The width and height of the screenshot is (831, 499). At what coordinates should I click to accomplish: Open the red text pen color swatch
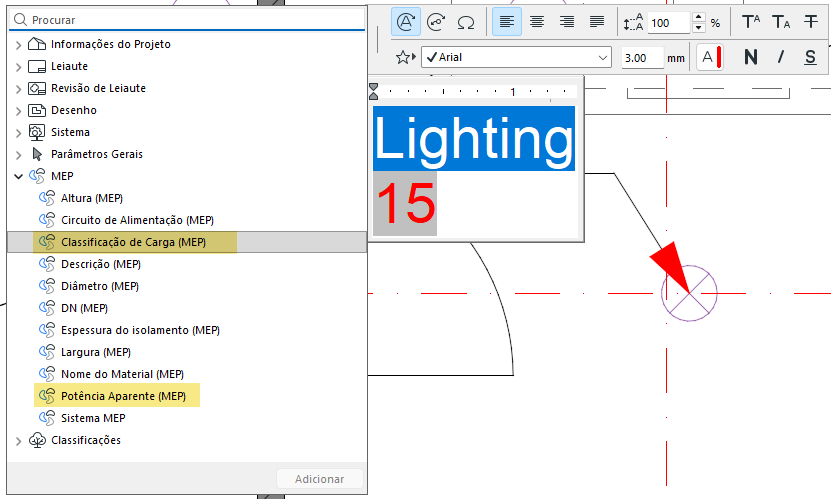click(x=711, y=57)
